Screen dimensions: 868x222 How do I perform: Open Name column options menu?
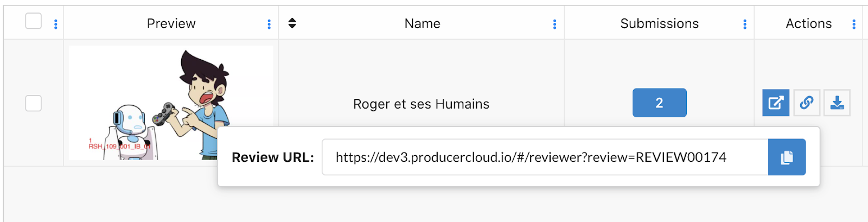(x=554, y=24)
